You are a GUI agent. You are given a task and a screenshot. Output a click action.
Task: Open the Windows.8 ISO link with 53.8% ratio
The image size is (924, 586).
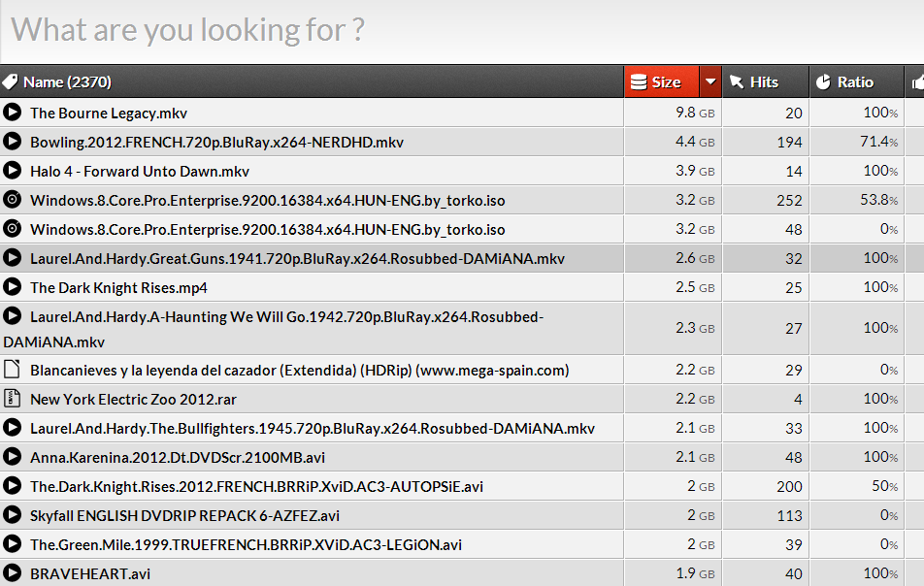pos(268,200)
